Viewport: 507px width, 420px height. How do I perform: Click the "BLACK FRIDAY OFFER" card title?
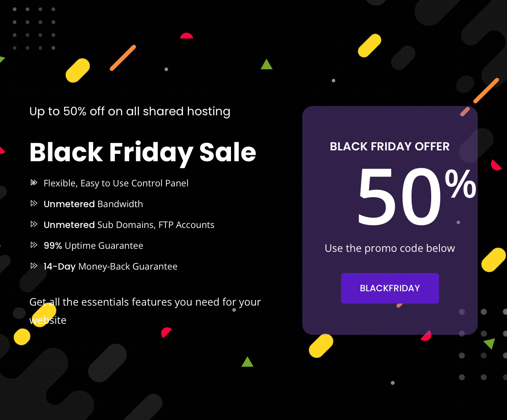(x=390, y=147)
